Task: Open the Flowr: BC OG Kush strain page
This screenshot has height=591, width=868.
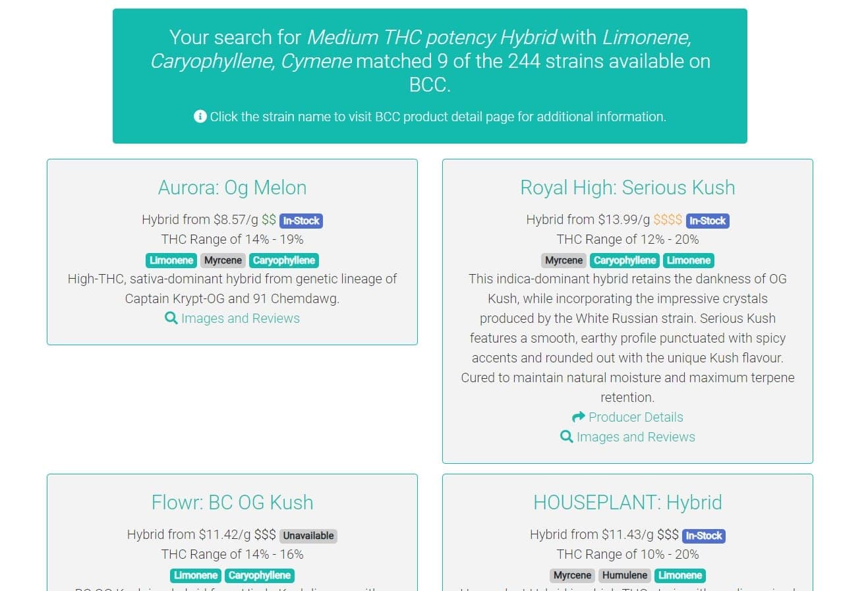Action: coord(232,503)
